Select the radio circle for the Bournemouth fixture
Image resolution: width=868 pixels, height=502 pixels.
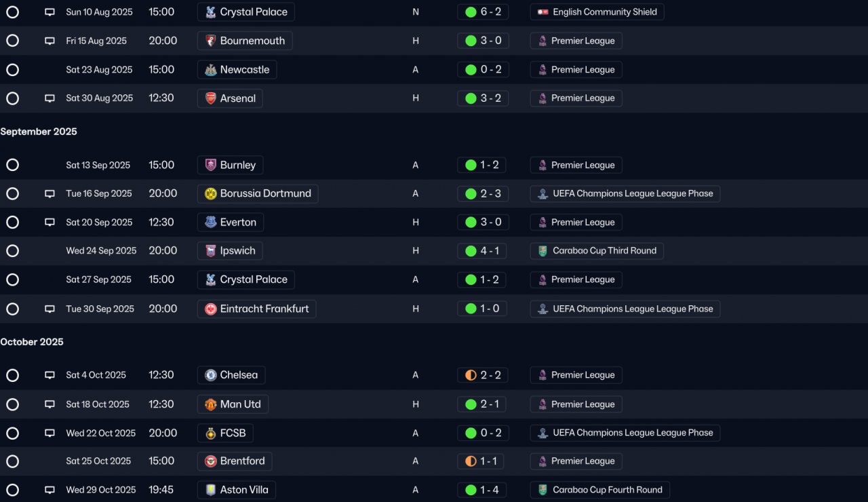point(12,41)
